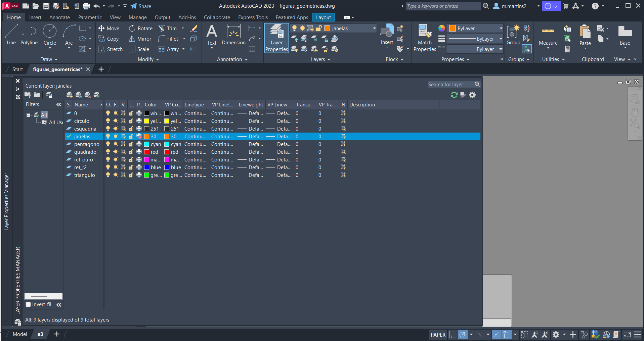Lock the esquadria layer
This screenshot has height=341, width=644.
click(131, 129)
